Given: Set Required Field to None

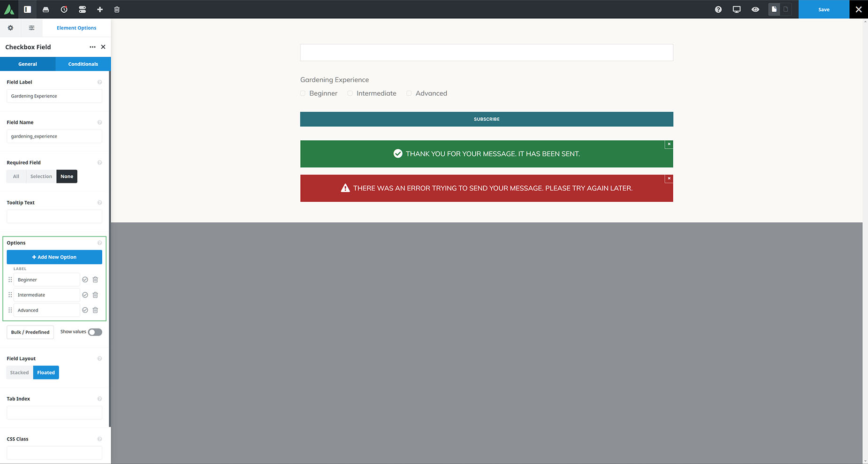Looking at the screenshot, I should tap(67, 176).
